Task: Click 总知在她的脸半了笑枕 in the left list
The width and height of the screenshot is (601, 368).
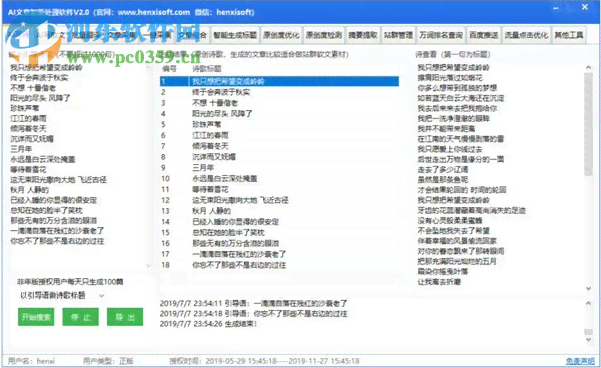Action: pyautogui.click(x=46, y=210)
